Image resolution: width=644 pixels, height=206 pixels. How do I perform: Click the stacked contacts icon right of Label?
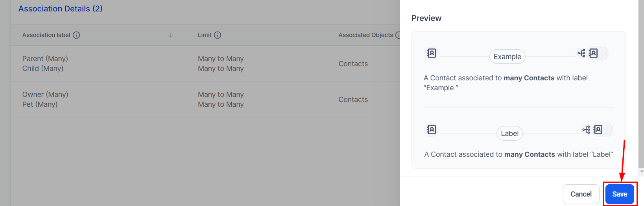(x=598, y=130)
